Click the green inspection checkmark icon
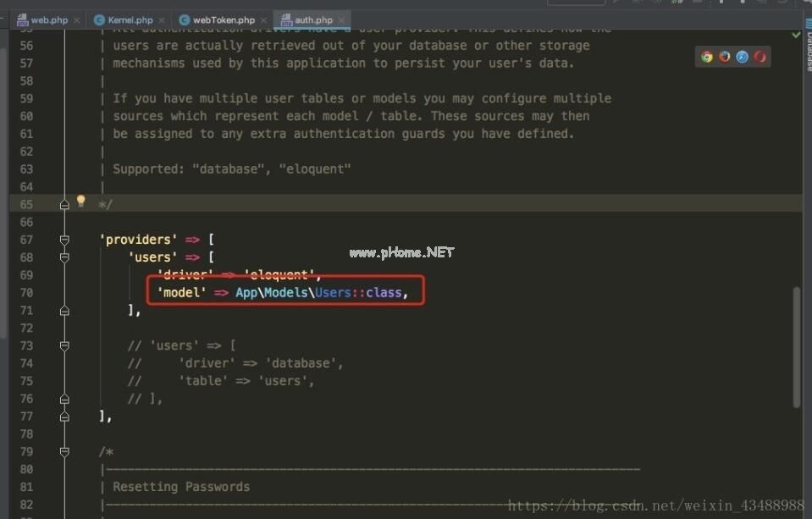Image resolution: width=812 pixels, height=519 pixels. tap(797, 36)
